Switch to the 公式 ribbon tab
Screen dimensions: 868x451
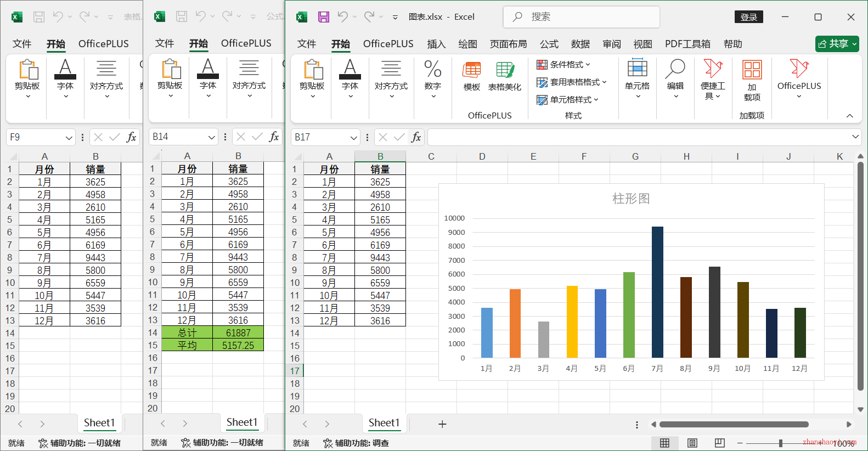[549, 44]
